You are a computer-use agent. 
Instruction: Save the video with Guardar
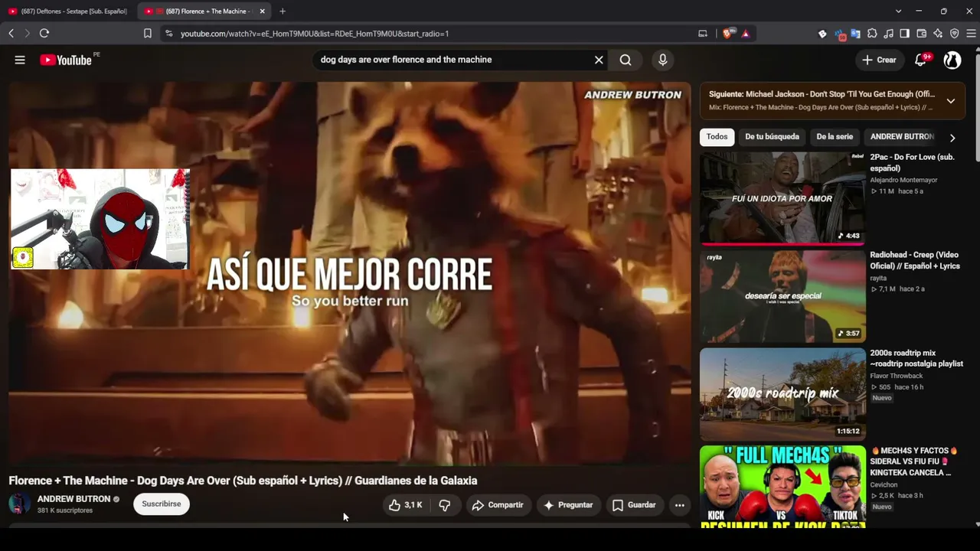tap(634, 505)
